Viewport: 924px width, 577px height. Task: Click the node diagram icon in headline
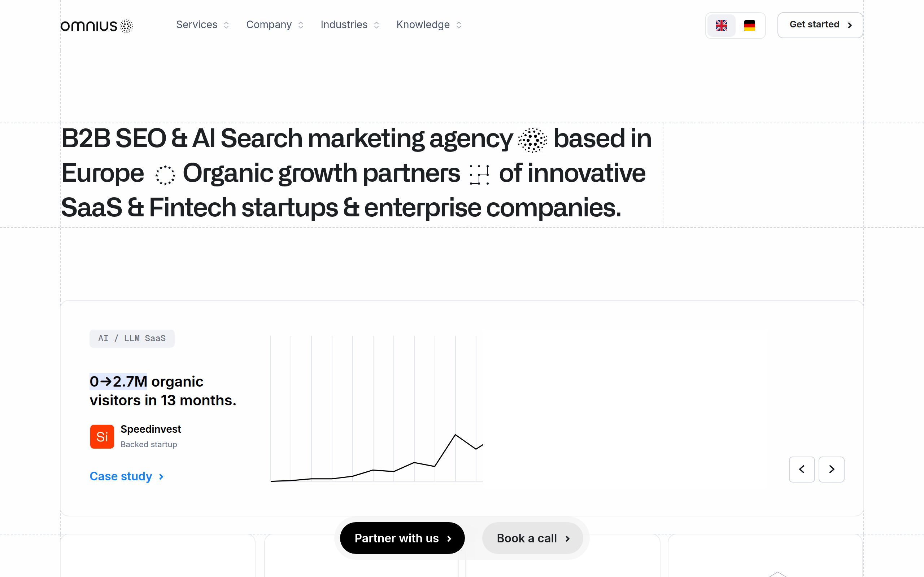coord(479,175)
